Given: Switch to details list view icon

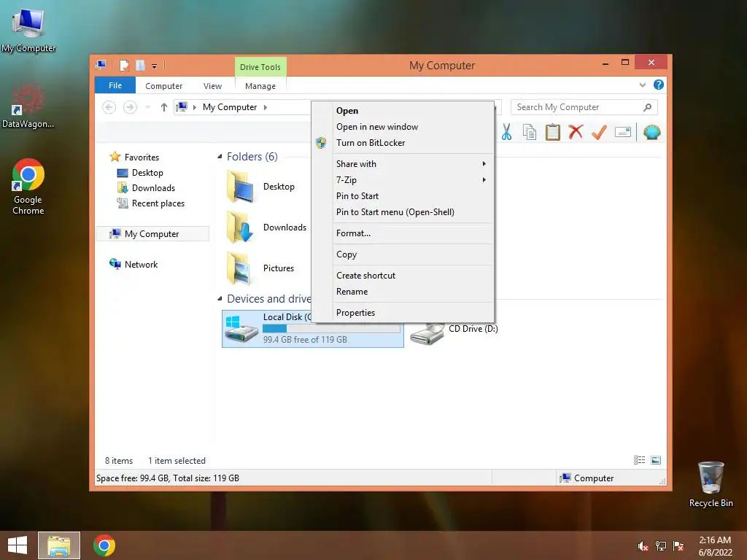Looking at the screenshot, I should [x=639, y=460].
